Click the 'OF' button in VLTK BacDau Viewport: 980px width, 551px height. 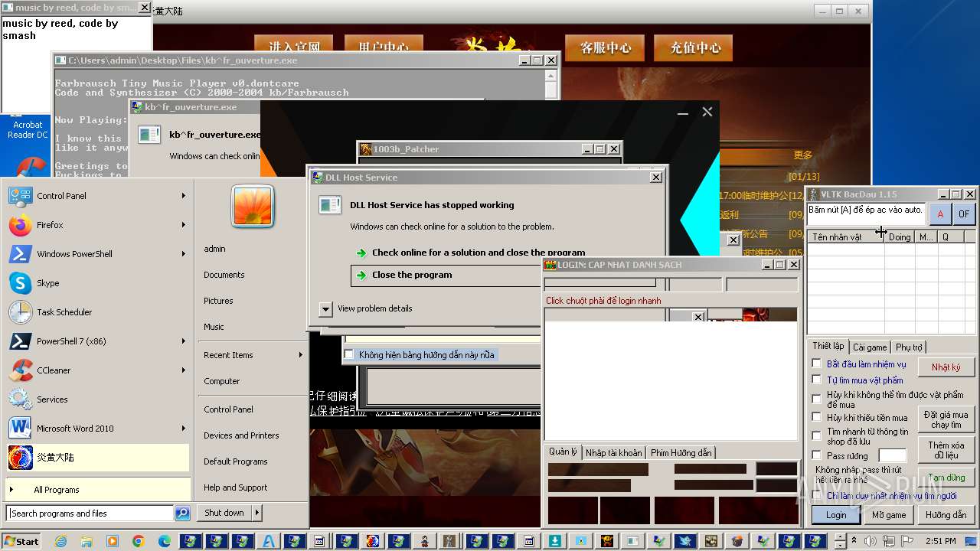pyautogui.click(x=964, y=214)
